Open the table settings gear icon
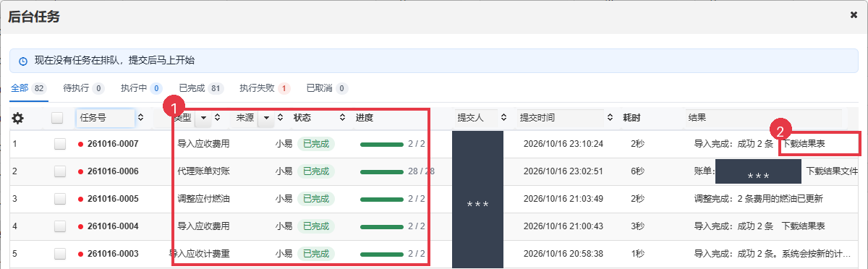The height and width of the screenshot is (269, 868). (18, 118)
